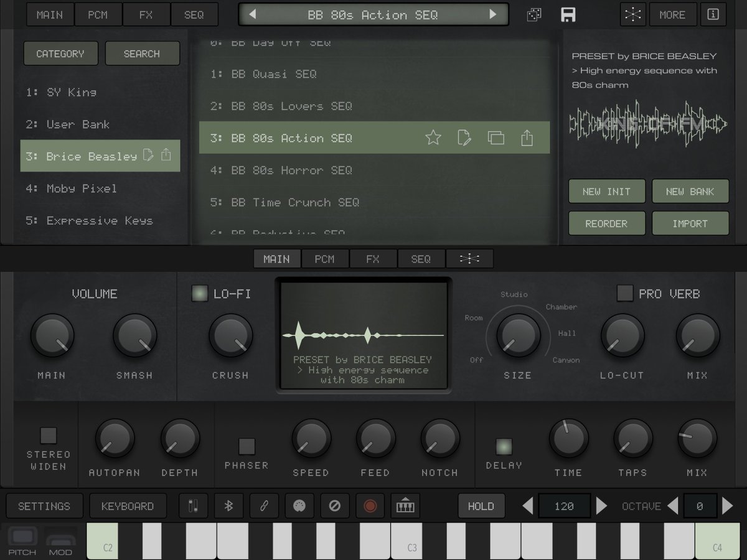Screen dimensions: 747x560
Task: Rename the Brice Beasley bank
Action: [148, 155]
